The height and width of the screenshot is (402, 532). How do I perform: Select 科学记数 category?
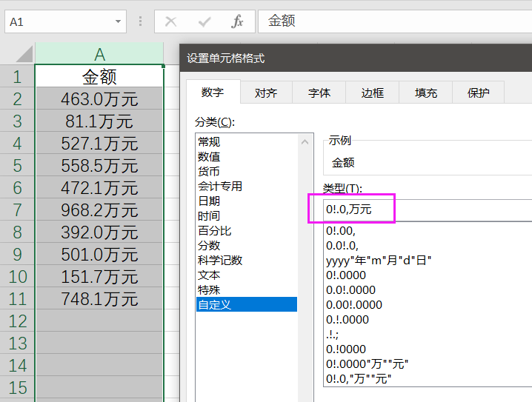coord(247,261)
